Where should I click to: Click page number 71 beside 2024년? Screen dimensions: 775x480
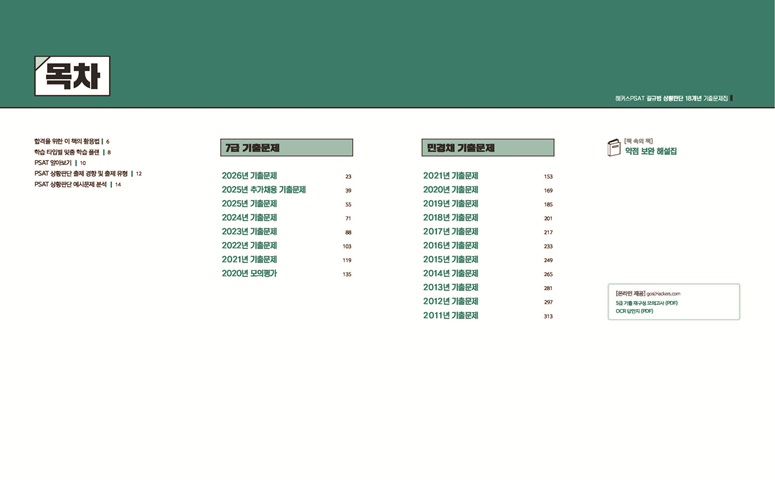(x=348, y=218)
